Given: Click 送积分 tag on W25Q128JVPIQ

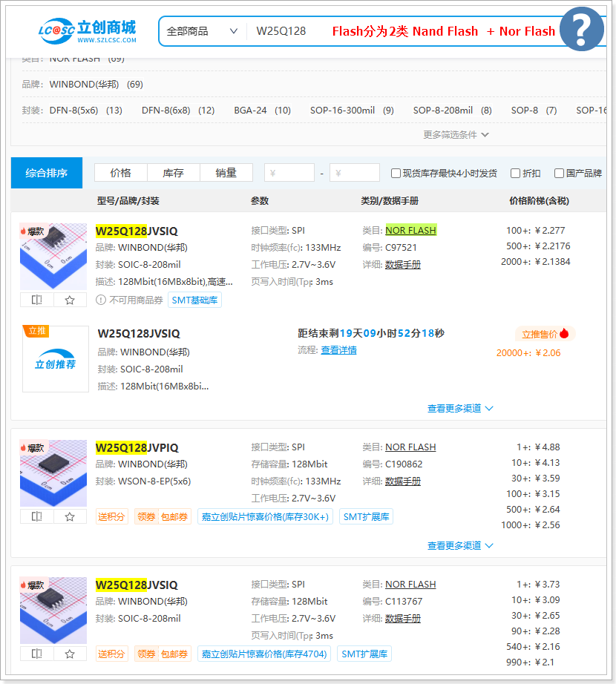Looking at the screenshot, I should click(x=111, y=517).
